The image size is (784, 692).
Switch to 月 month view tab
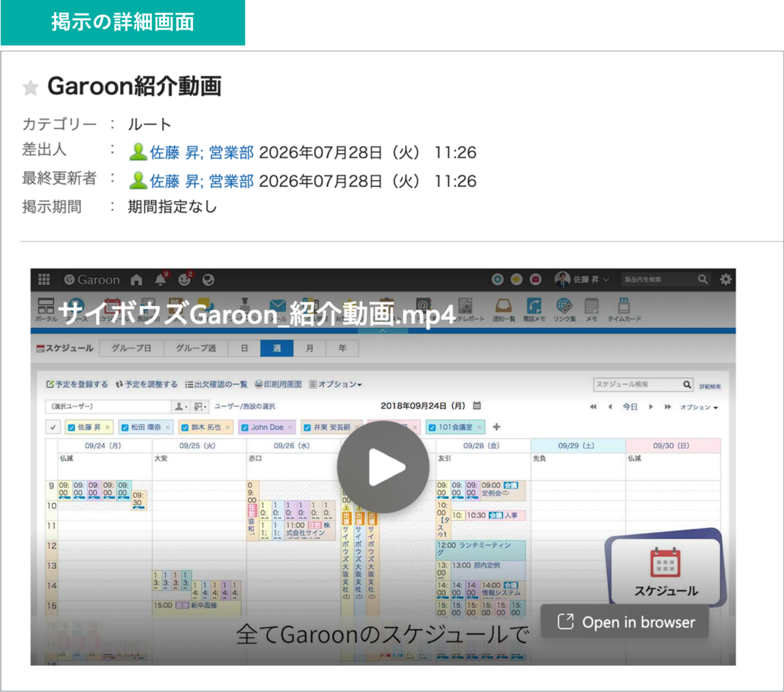310,348
